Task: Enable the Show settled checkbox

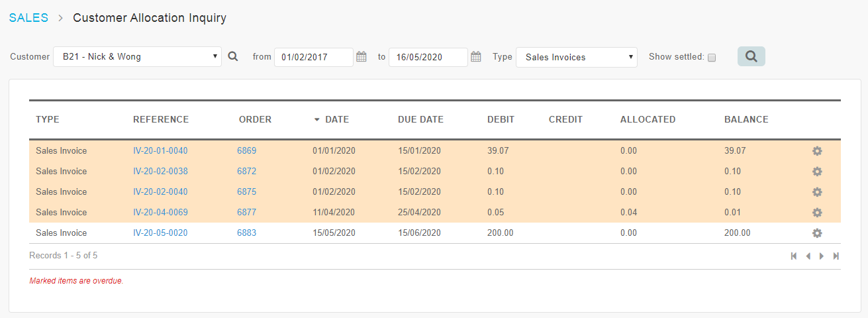Action: [712, 58]
